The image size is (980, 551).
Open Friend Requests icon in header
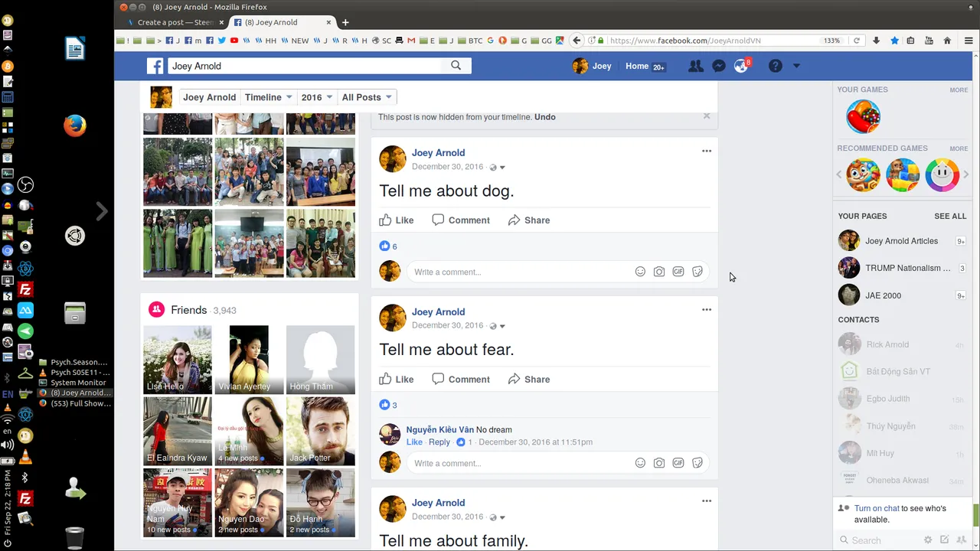(x=695, y=67)
